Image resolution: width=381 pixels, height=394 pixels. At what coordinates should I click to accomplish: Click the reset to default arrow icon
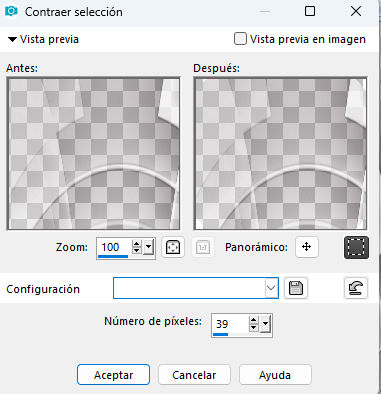356,288
